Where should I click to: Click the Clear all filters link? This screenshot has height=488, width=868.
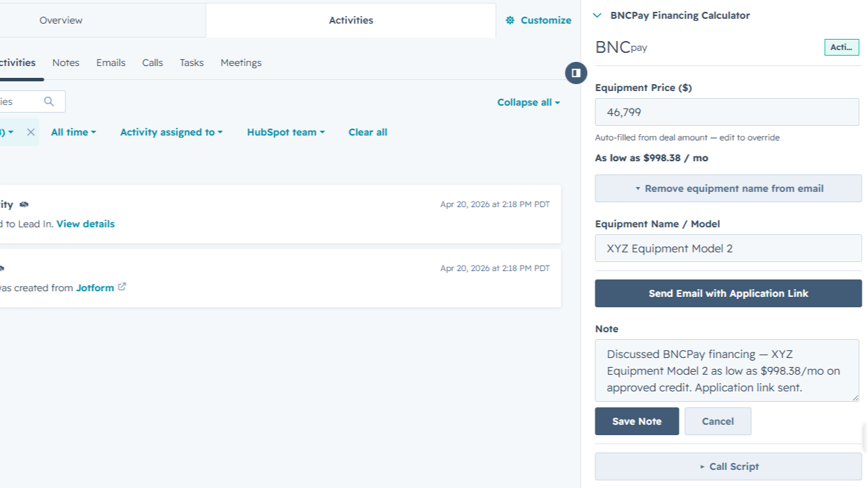click(368, 132)
